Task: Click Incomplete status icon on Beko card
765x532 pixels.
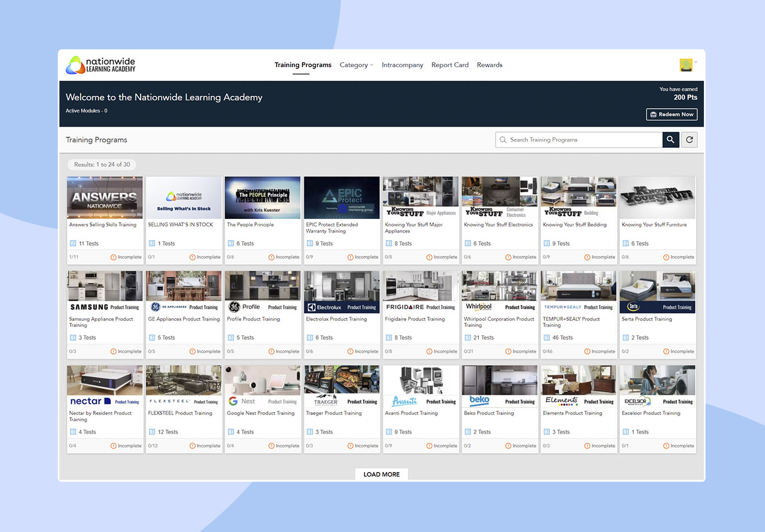Action: coord(509,446)
